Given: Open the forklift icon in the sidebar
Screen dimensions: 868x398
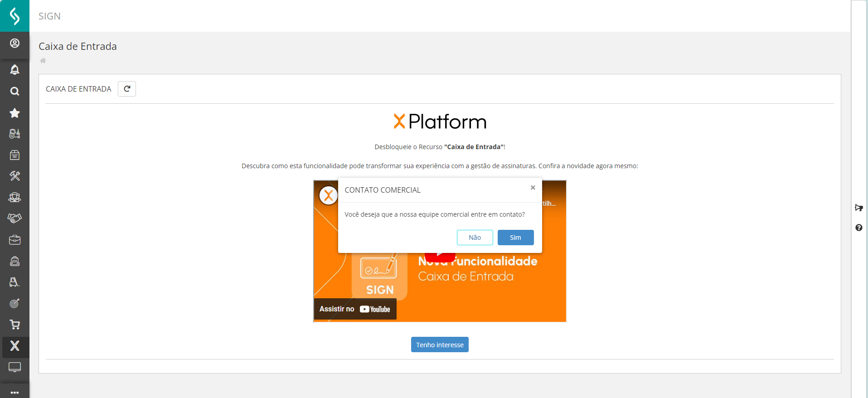Looking at the screenshot, I should coord(15,282).
